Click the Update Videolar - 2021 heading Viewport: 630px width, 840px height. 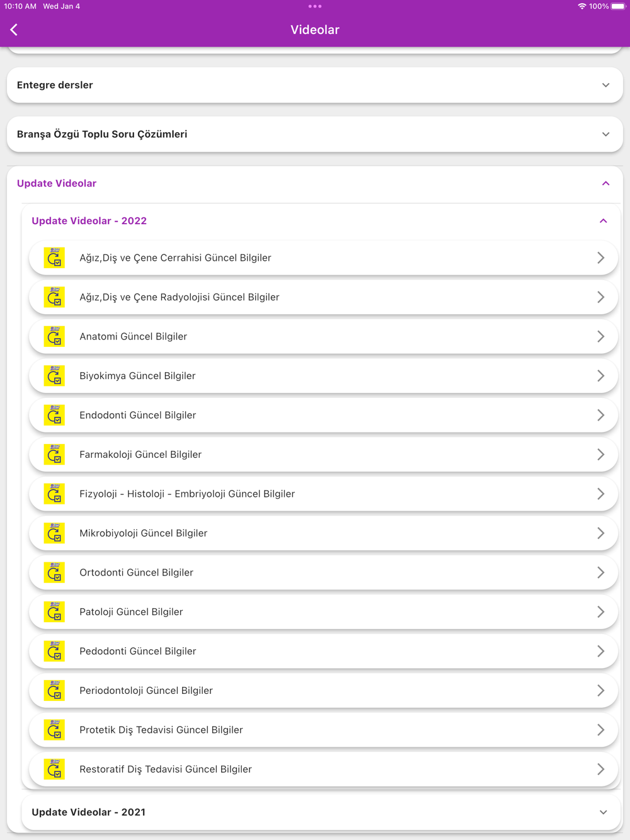click(88, 812)
